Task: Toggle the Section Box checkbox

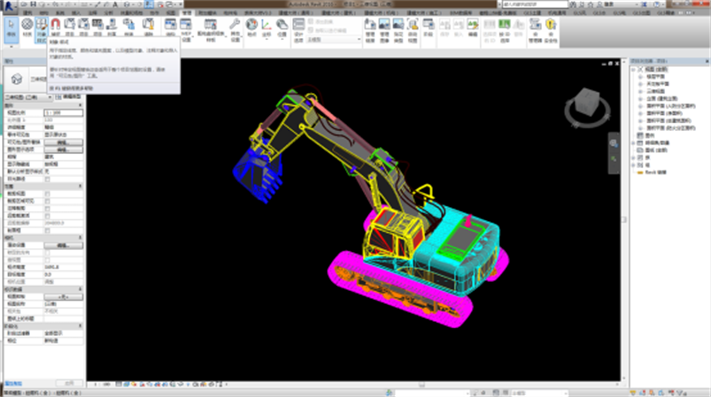Action: point(47,231)
